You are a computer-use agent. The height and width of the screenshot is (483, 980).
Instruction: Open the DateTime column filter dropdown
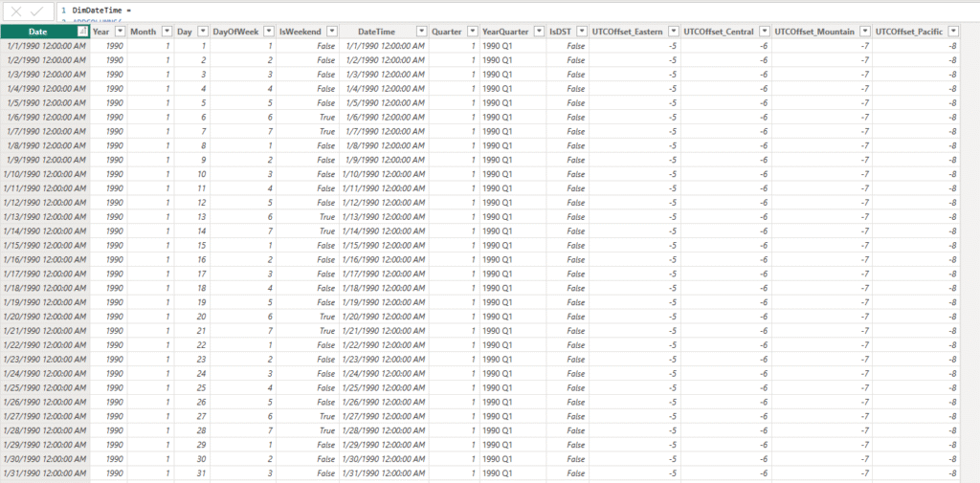422,32
